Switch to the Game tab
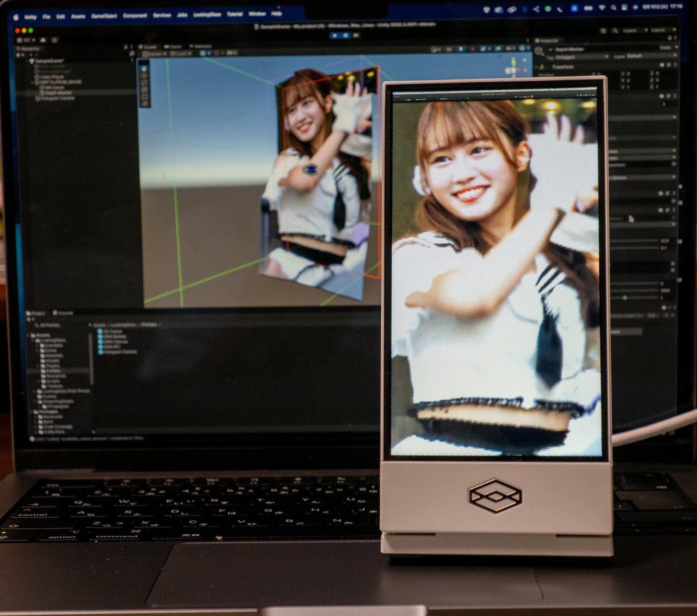 tap(173, 46)
